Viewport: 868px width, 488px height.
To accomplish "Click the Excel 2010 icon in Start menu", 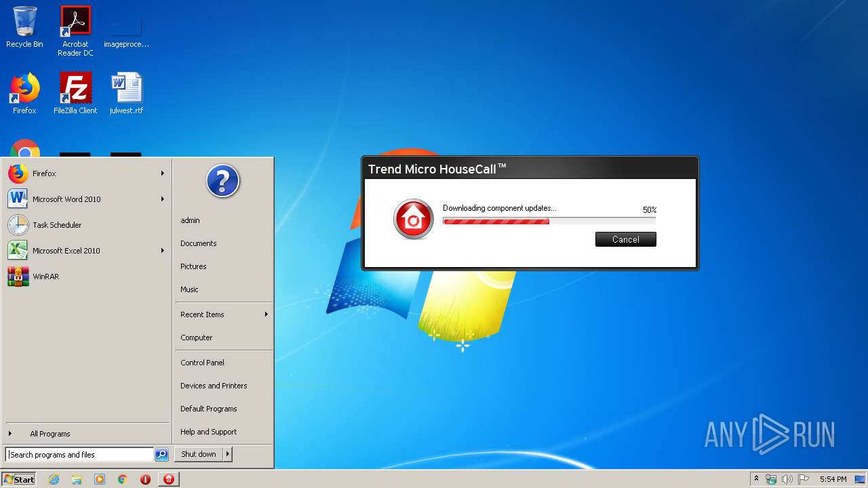I will point(18,251).
